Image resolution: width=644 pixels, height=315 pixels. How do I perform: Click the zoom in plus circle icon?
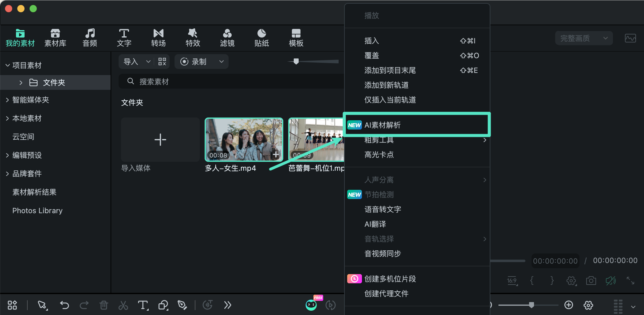(569, 305)
